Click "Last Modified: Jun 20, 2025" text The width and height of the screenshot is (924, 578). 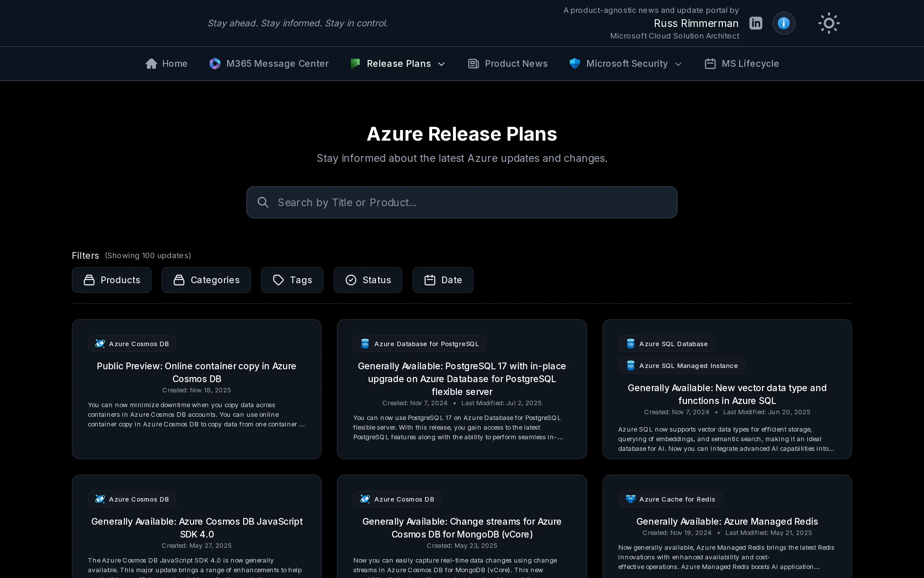coord(767,412)
